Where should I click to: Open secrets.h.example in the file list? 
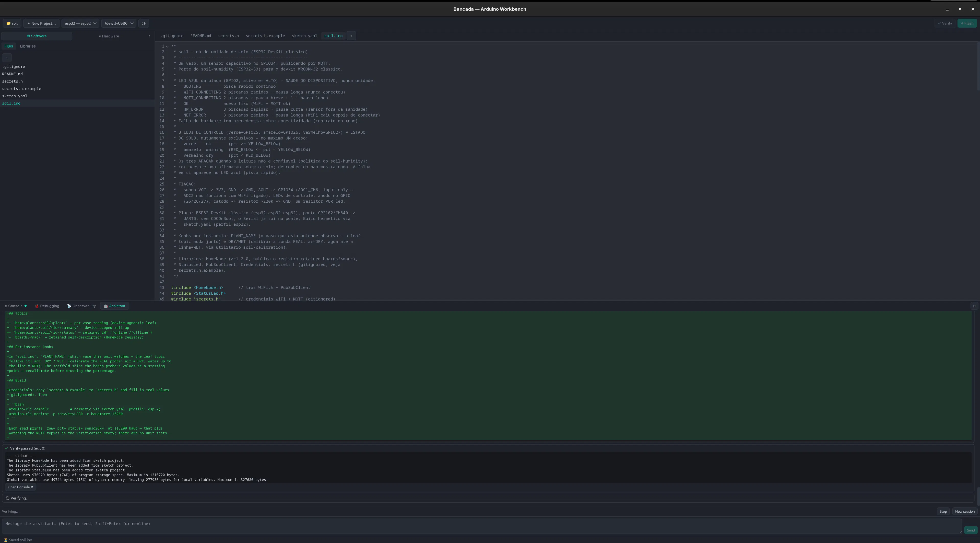pyautogui.click(x=77, y=89)
